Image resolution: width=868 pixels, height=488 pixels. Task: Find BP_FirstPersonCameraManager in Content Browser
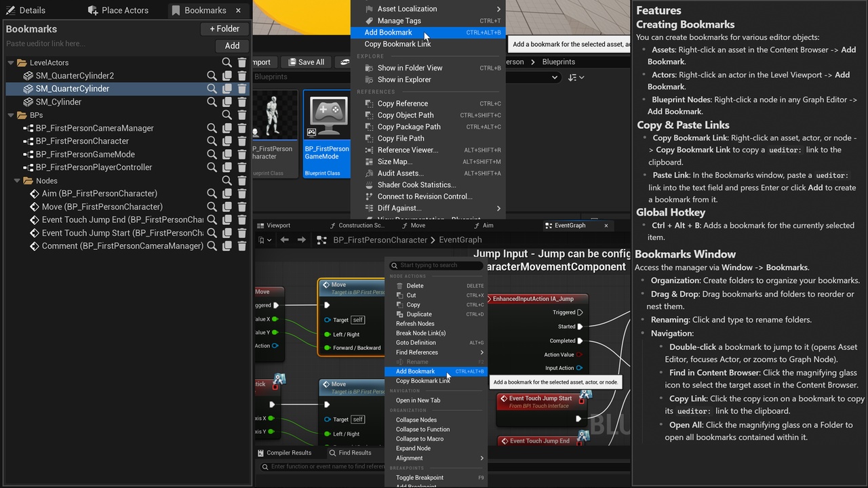[x=212, y=128]
